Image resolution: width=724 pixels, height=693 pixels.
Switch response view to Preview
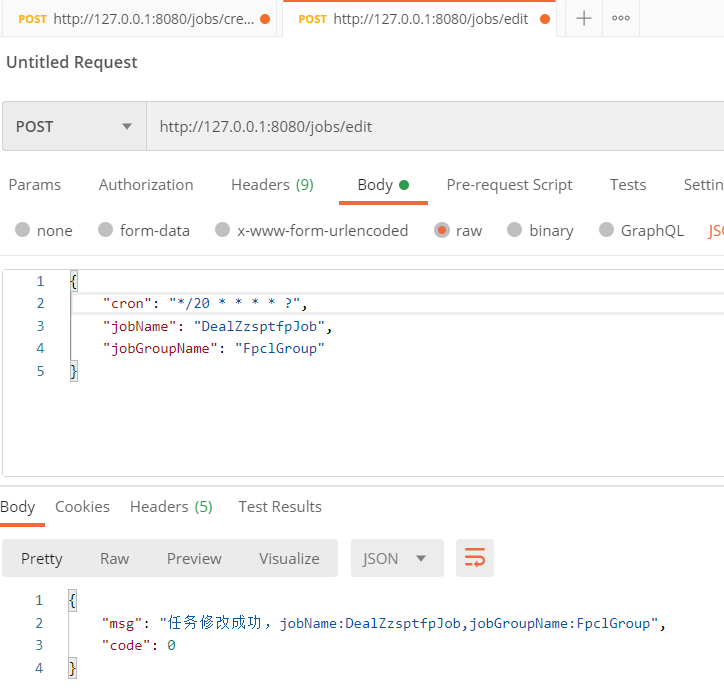194,558
